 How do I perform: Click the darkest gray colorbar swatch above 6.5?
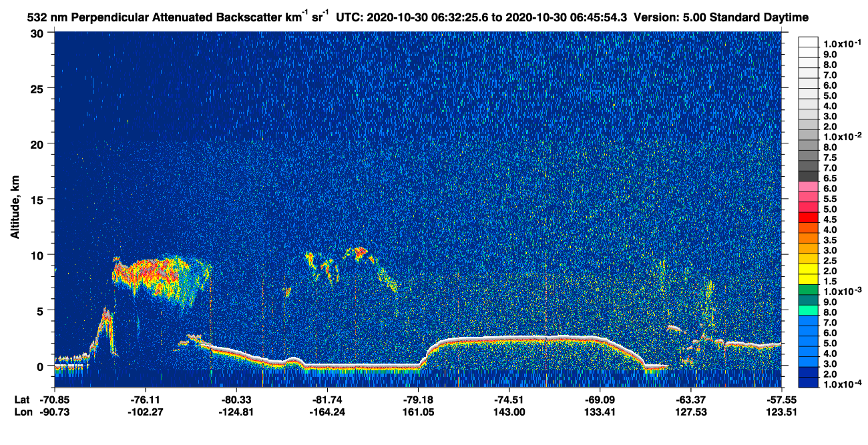pos(809,175)
